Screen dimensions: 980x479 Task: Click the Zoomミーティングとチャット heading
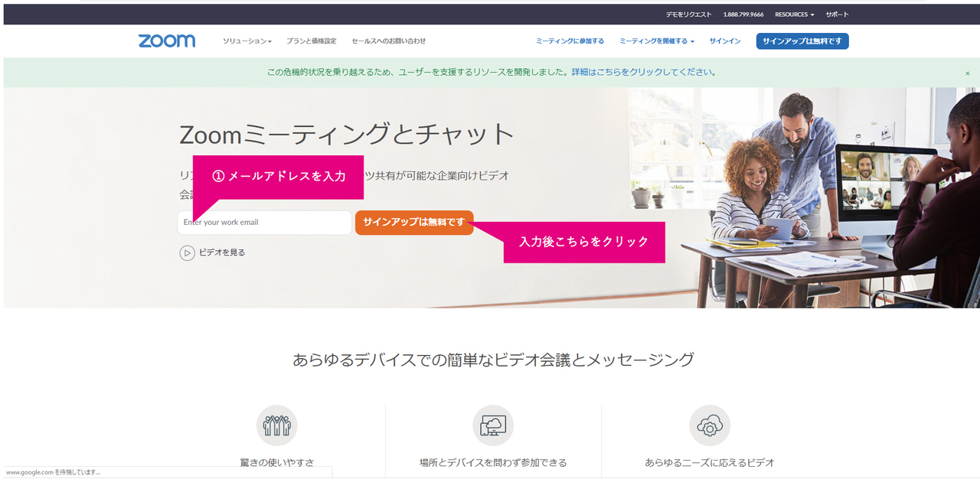[x=347, y=134]
